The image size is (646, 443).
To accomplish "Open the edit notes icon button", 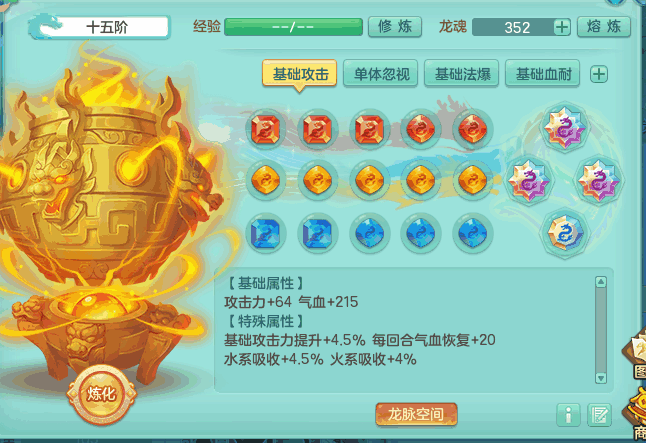I will coord(599,415).
